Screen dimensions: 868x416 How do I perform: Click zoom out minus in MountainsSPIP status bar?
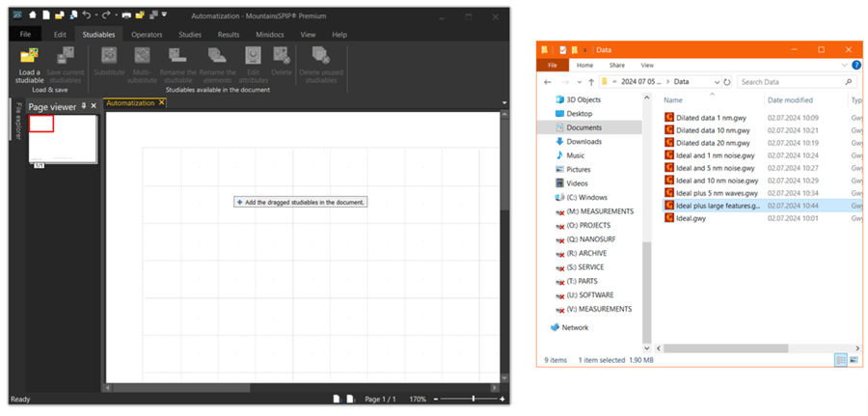(x=436, y=400)
